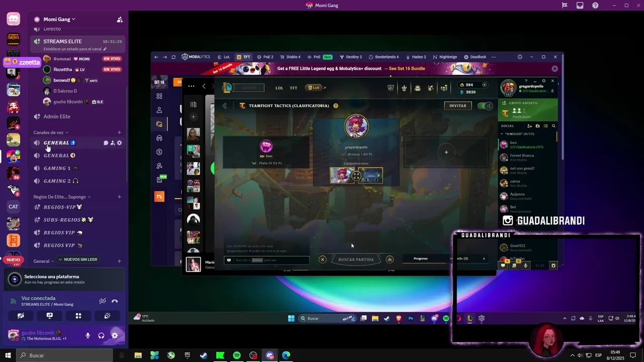Screen dimensions: 644x362
Task: Add channel to Canales de voz category
Action: (119, 133)
